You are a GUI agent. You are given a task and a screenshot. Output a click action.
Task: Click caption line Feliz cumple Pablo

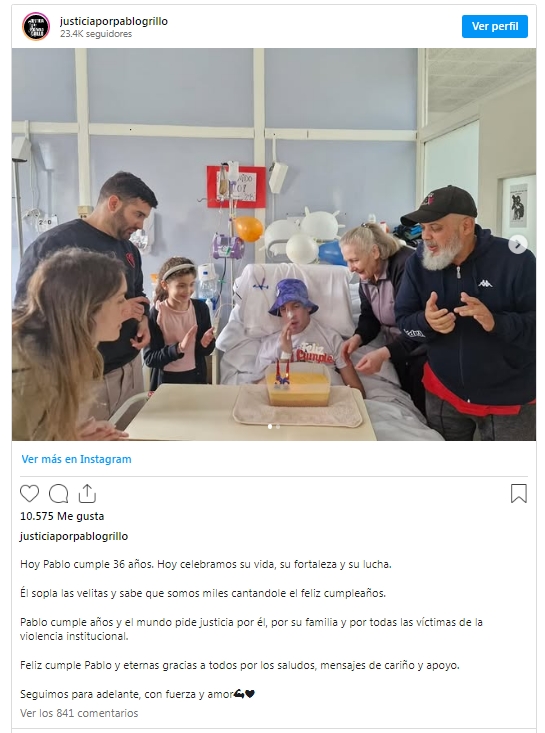click(x=240, y=665)
